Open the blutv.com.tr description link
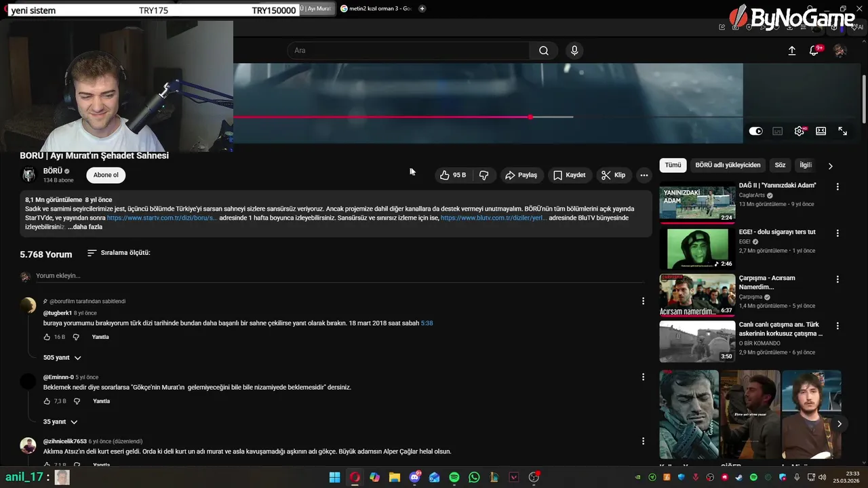 [494, 218]
